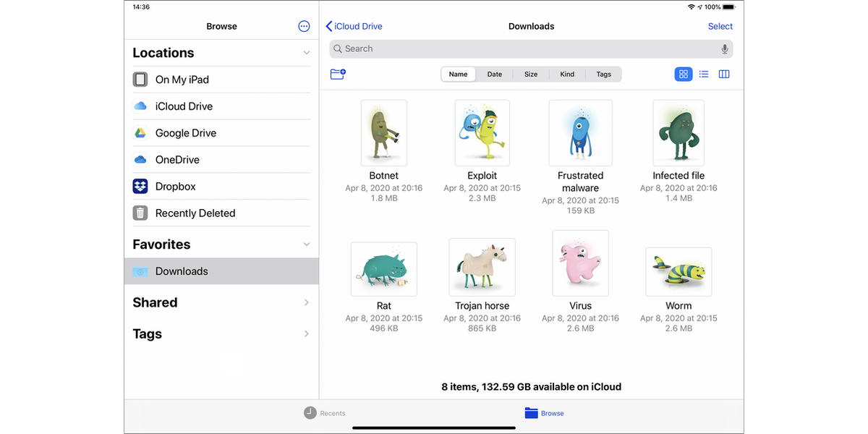Click the Infected file name

(678, 176)
